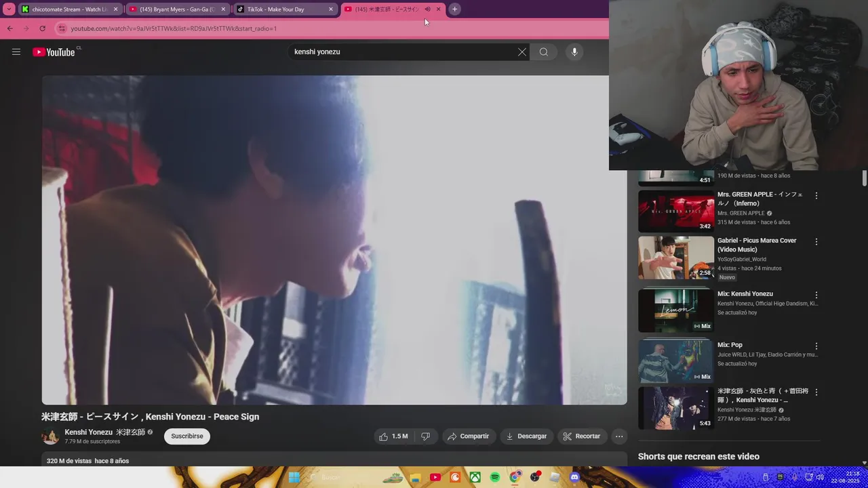Open more actions menu beside Recortar
868x488 pixels.
[x=619, y=436]
